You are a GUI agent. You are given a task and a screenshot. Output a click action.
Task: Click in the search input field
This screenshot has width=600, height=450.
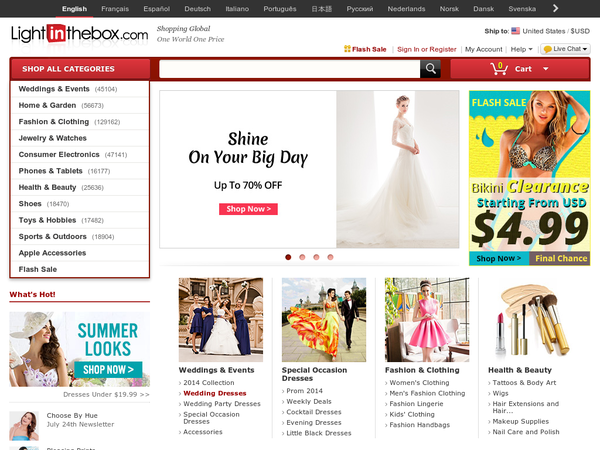click(x=290, y=69)
